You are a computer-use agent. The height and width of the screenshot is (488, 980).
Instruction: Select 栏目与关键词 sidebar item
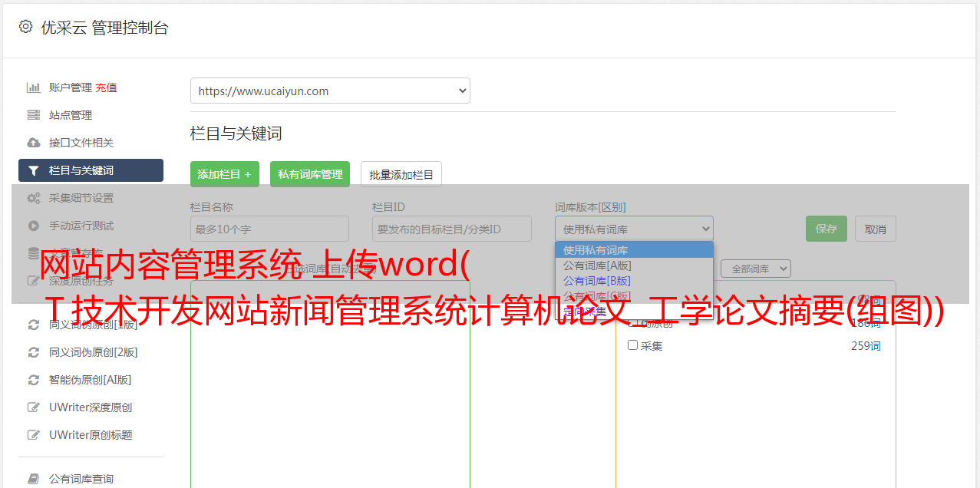point(91,170)
